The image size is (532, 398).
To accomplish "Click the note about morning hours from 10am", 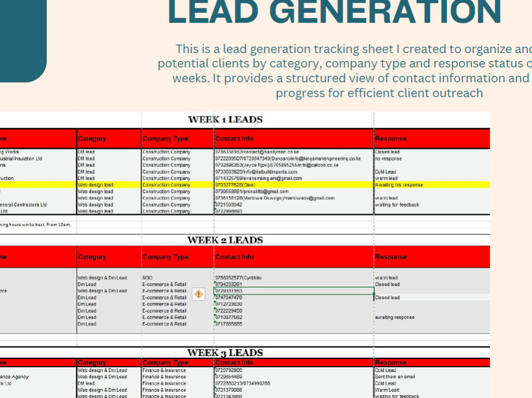I will (x=35, y=224).
